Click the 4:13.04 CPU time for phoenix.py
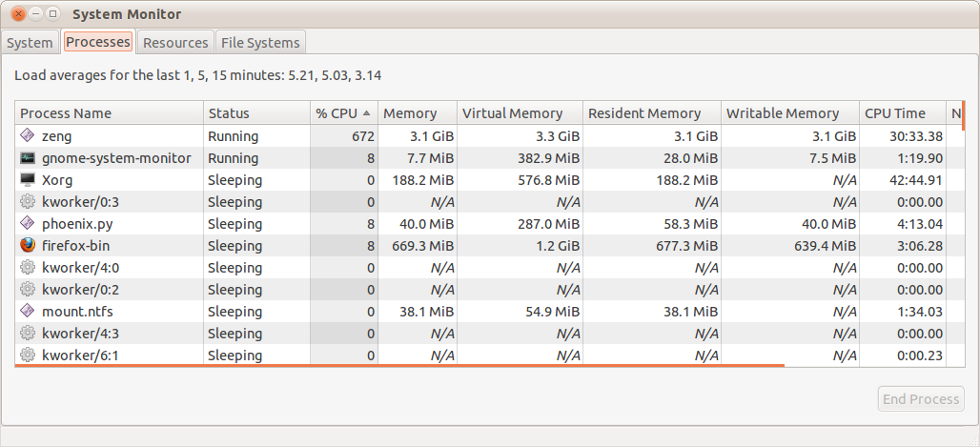 point(920,223)
